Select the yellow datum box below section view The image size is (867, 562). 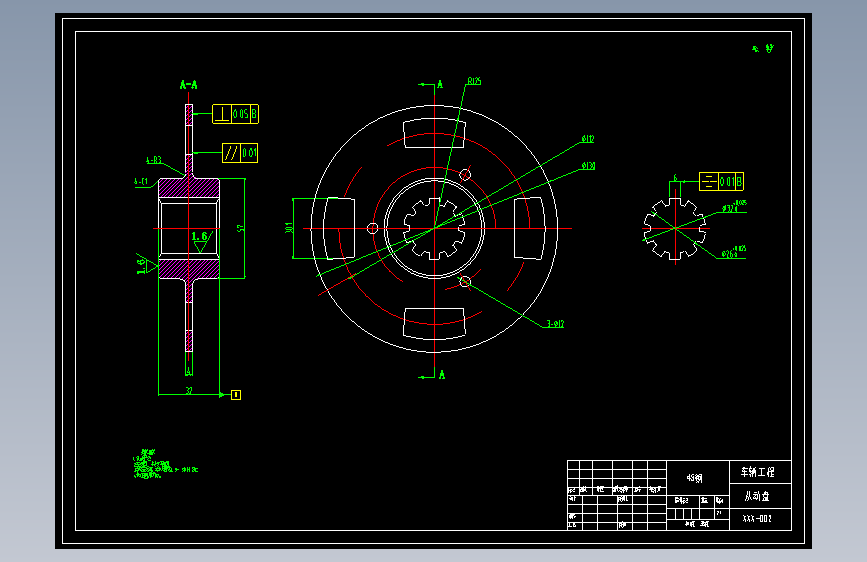coord(236,394)
